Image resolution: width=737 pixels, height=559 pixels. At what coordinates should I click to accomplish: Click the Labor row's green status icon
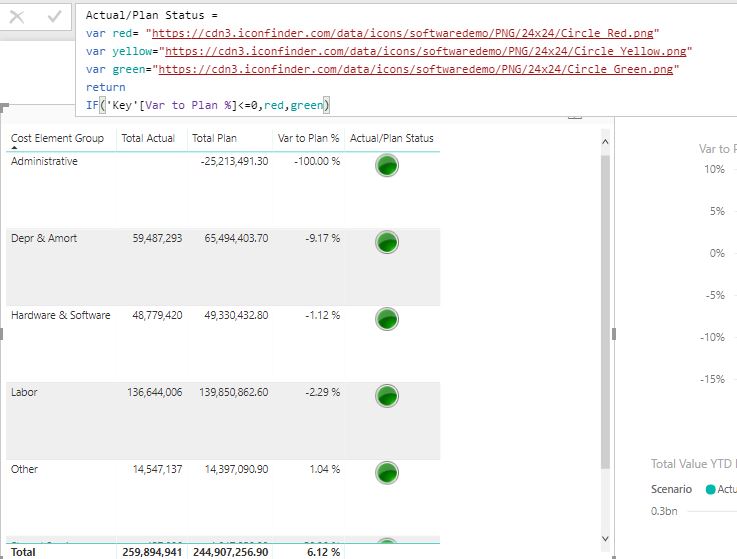click(387, 396)
